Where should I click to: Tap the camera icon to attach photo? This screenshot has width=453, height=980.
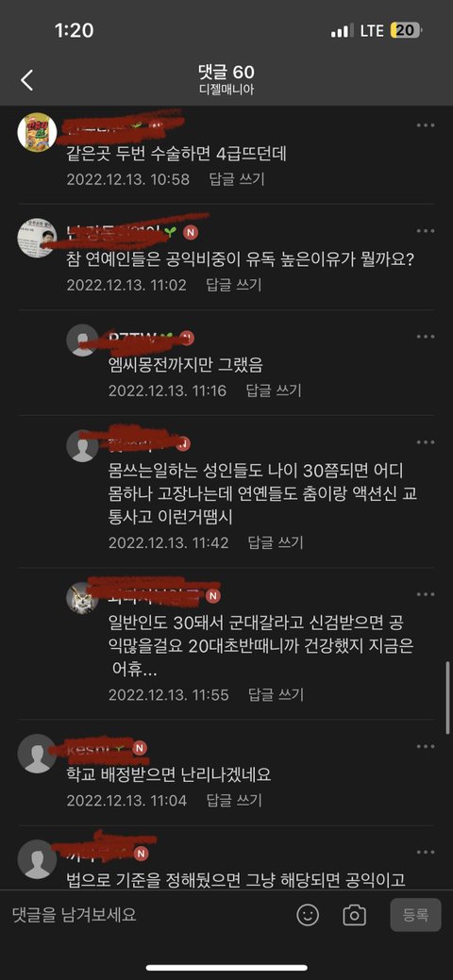tap(354, 915)
